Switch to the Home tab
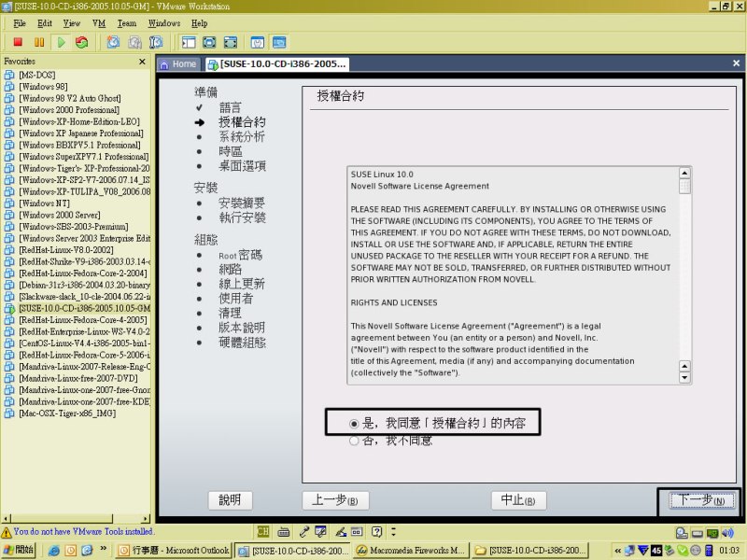 (x=178, y=64)
